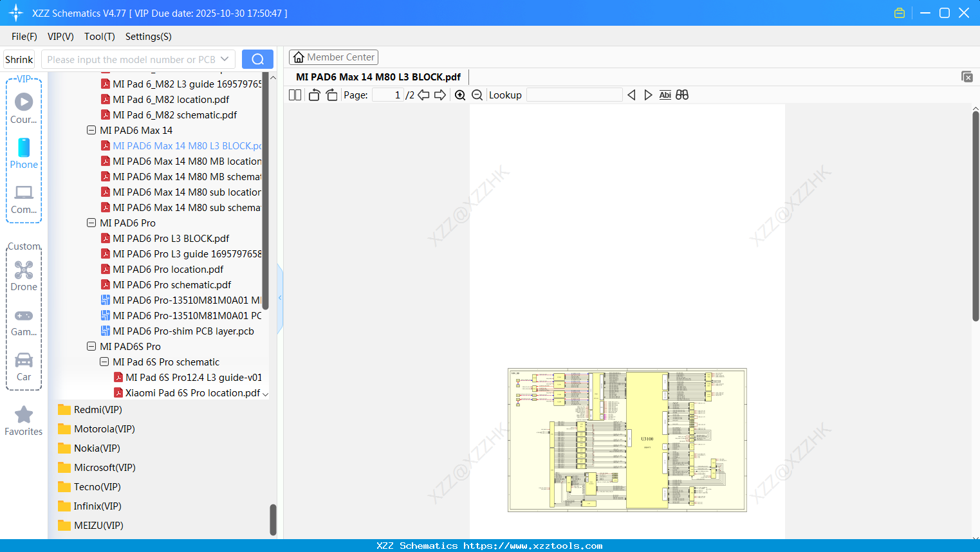The height and width of the screenshot is (552, 980).
Task: Click the schematic block diagram thumbnail
Action: [627, 440]
